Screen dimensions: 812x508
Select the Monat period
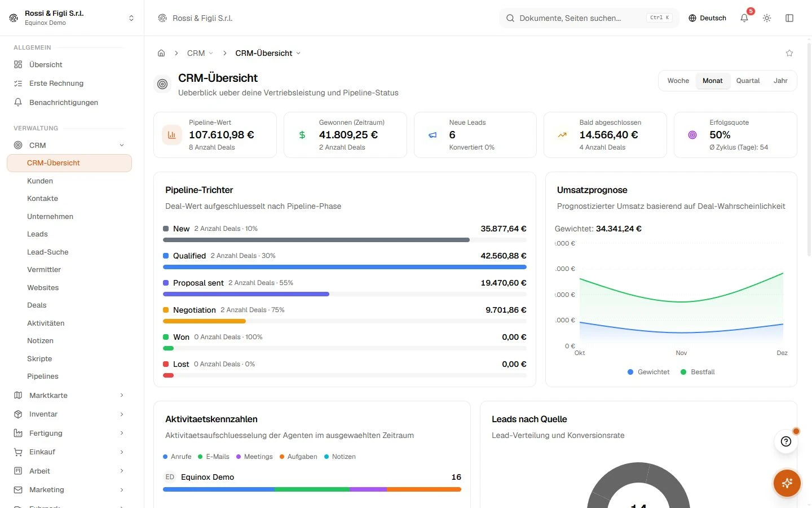712,81
